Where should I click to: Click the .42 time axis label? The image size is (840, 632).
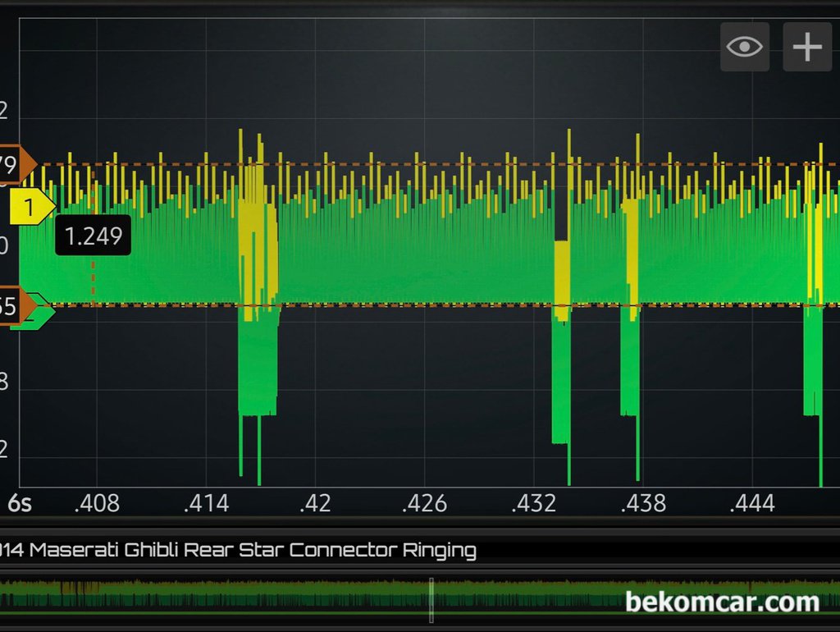click(x=315, y=503)
